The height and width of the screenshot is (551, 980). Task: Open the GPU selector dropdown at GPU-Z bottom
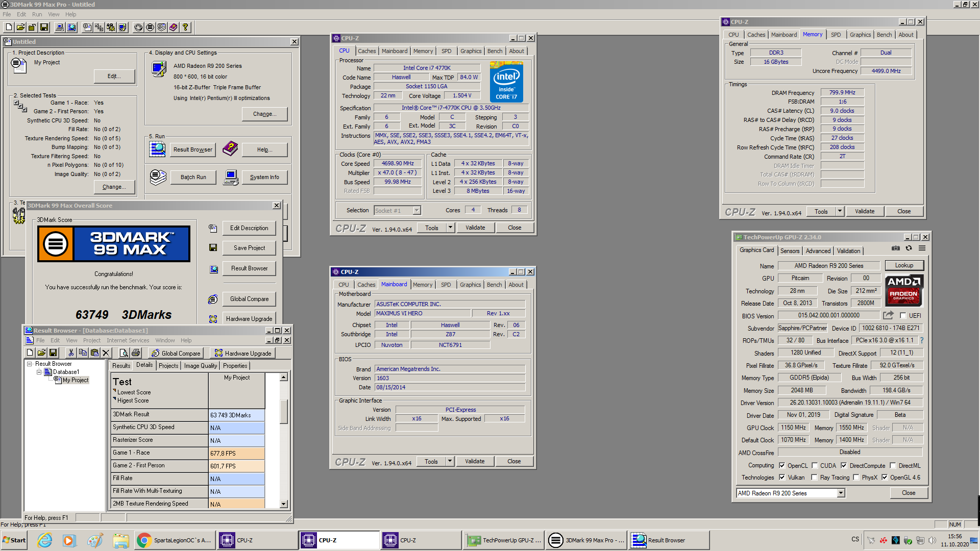(x=841, y=493)
